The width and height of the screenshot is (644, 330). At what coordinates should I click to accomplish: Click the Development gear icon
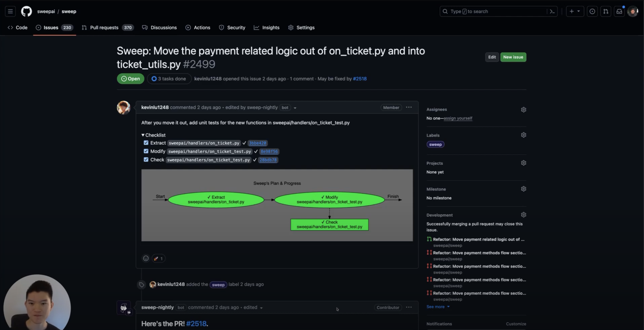[523, 215]
